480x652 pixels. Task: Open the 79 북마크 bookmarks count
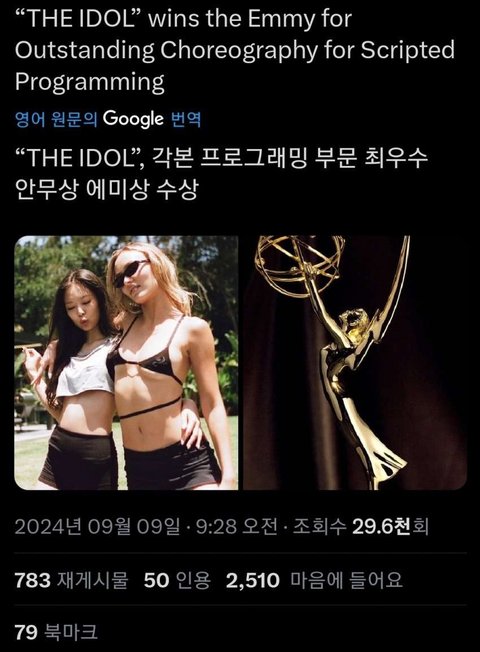pos(56,632)
